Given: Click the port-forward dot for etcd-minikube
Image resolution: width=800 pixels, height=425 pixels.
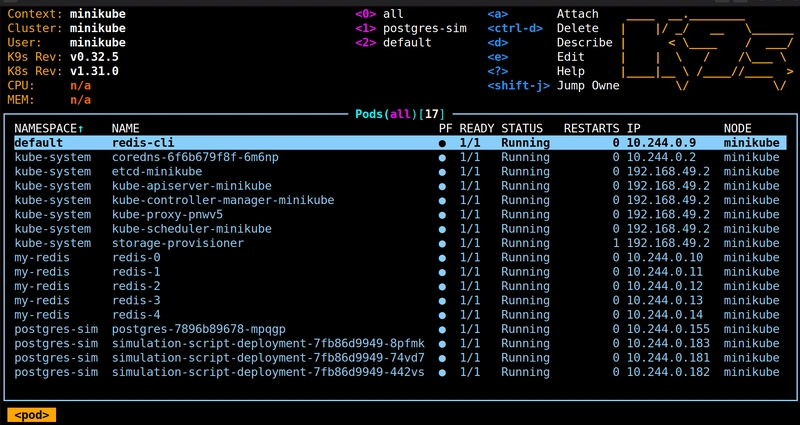Looking at the screenshot, I should coord(442,172).
